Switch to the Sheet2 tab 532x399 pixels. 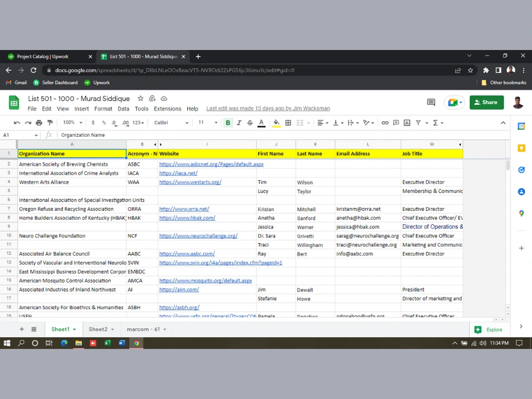[101, 329]
